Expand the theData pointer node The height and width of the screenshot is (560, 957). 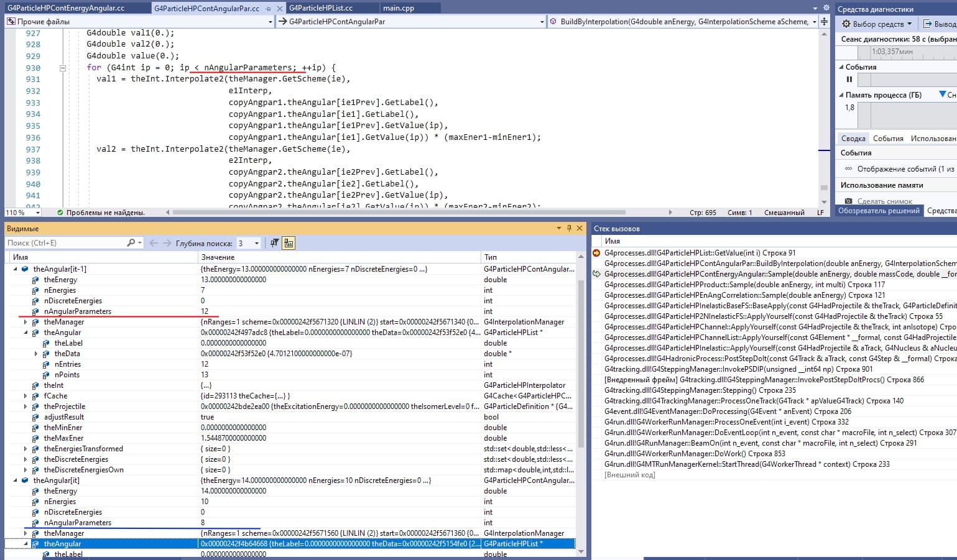[36, 354]
